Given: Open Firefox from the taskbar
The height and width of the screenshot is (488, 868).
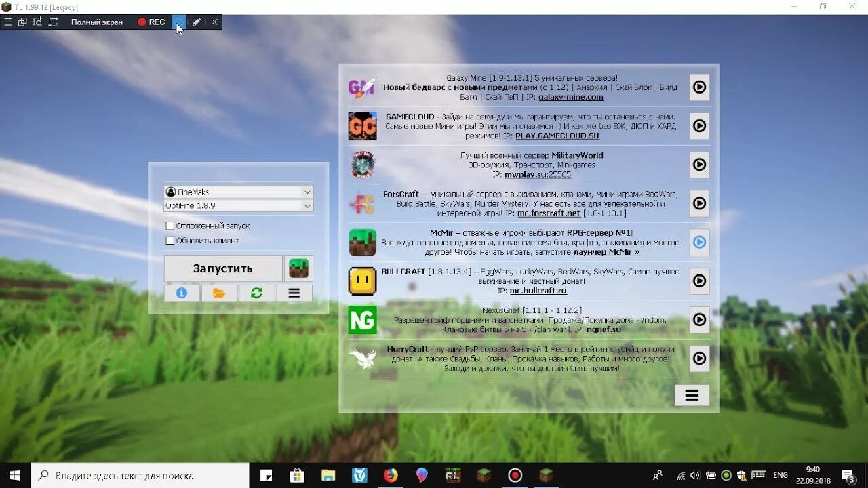Looking at the screenshot, I should [x=391, y=476].
